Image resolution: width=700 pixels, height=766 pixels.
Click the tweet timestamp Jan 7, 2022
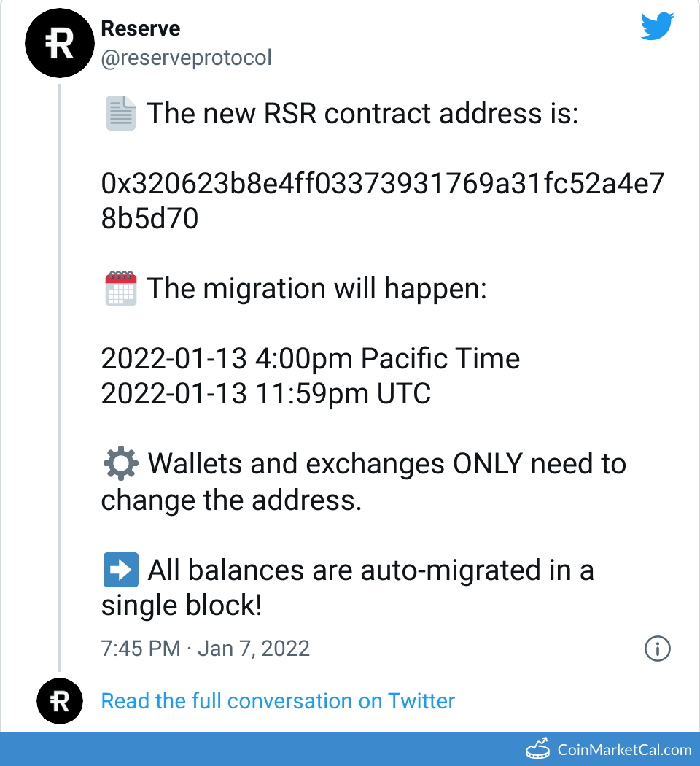coord(254,649)
